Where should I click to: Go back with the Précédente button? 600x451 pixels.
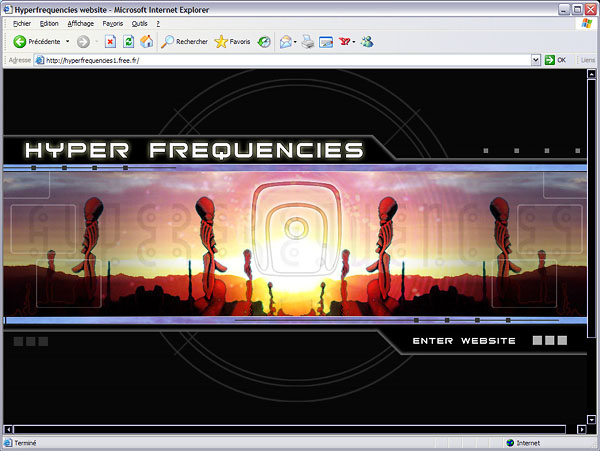[x=37, y=41]
